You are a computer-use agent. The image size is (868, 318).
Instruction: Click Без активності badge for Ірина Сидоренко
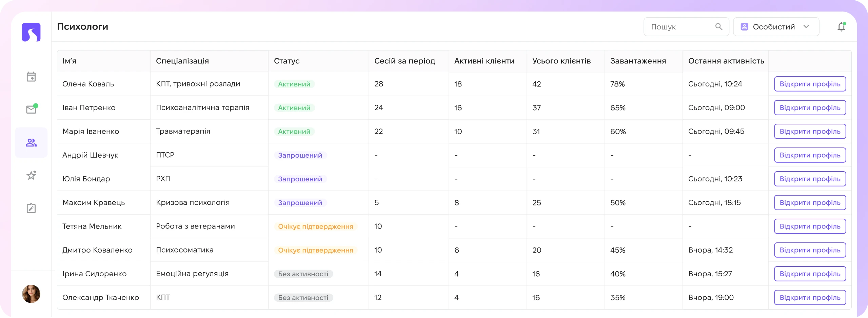tap(303, 274)
